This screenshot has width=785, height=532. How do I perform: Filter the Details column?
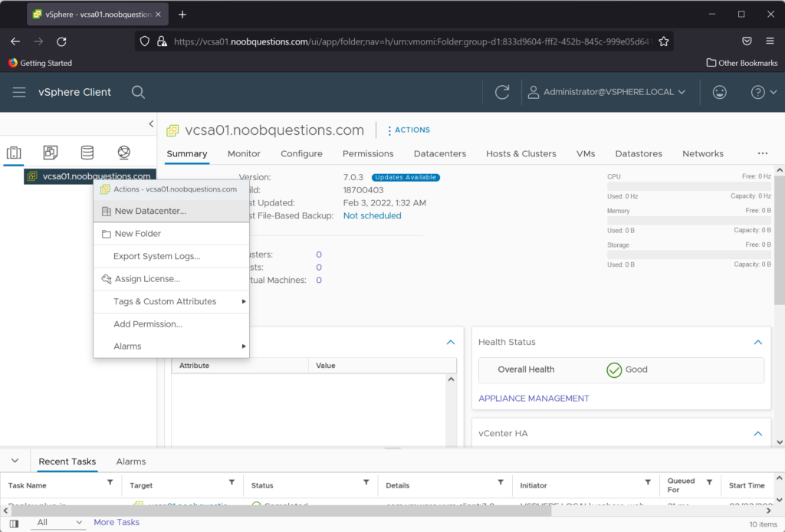pos(501,482)
